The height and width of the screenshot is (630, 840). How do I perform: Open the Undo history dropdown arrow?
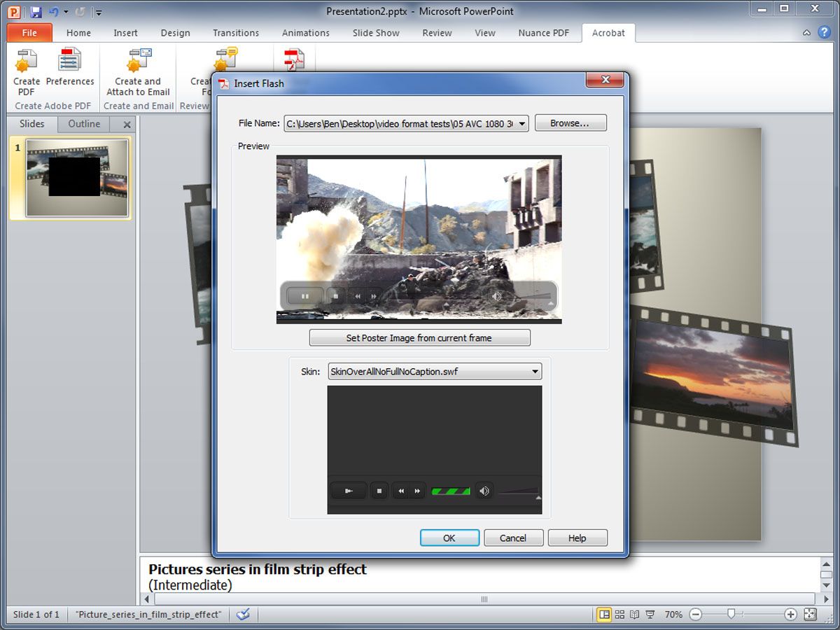coord(66,12)
